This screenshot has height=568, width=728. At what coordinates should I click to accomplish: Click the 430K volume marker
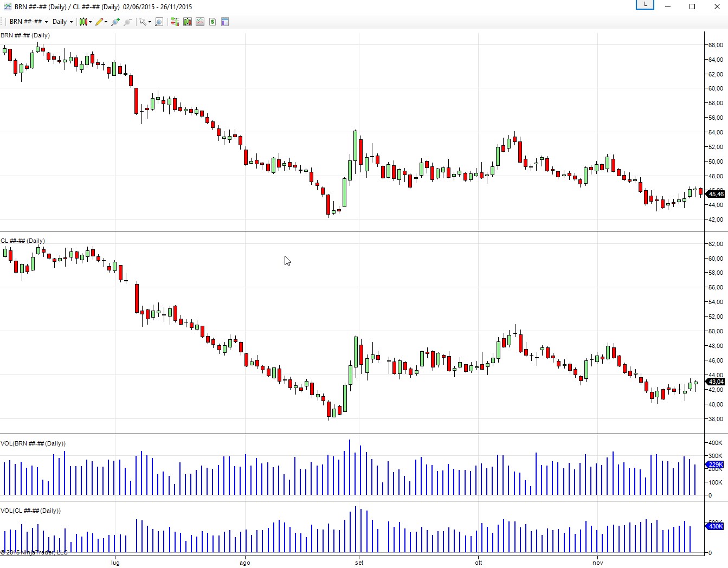click(716, 526)
